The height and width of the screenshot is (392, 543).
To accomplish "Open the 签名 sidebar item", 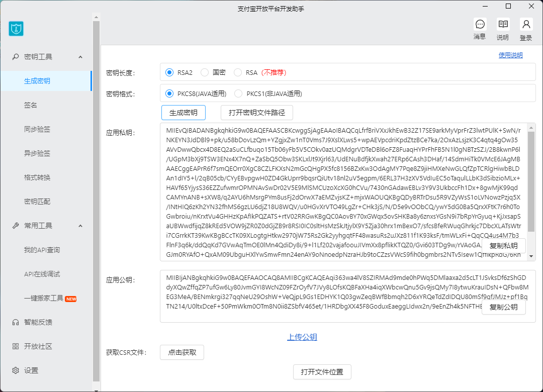I will [x=46, y=105].
